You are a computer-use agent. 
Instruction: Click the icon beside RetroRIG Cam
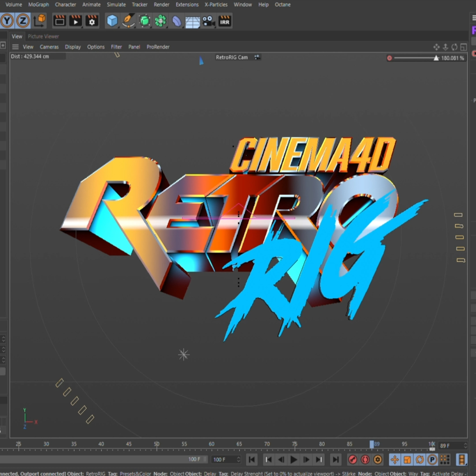click(257, 57)
